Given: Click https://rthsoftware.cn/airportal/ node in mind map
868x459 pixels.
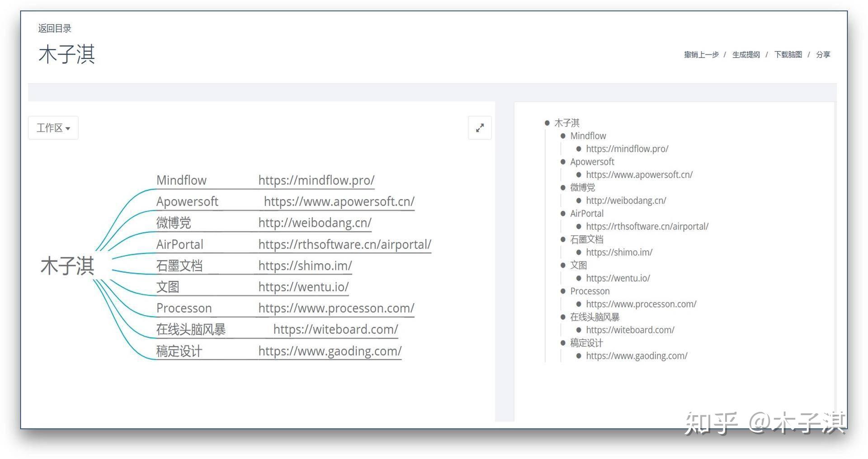Looking at the screenshot, I should [344, 245].
